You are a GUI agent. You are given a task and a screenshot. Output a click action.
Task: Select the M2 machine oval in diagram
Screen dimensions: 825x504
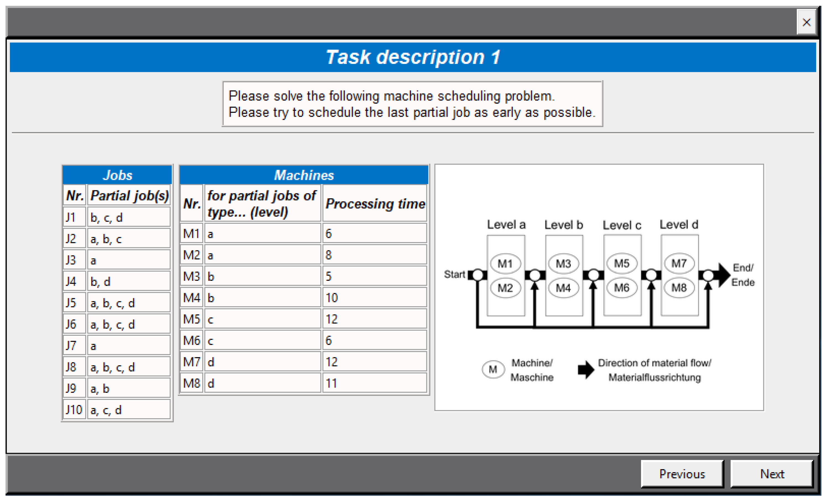pos(505,288)
